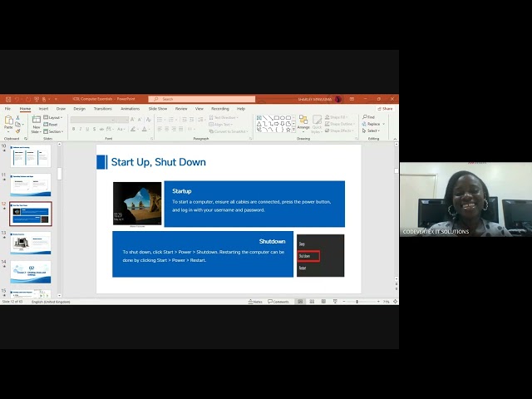Click the font color button
The width and height of the screenshot is (532, 399).
click(x=145, y=129)
